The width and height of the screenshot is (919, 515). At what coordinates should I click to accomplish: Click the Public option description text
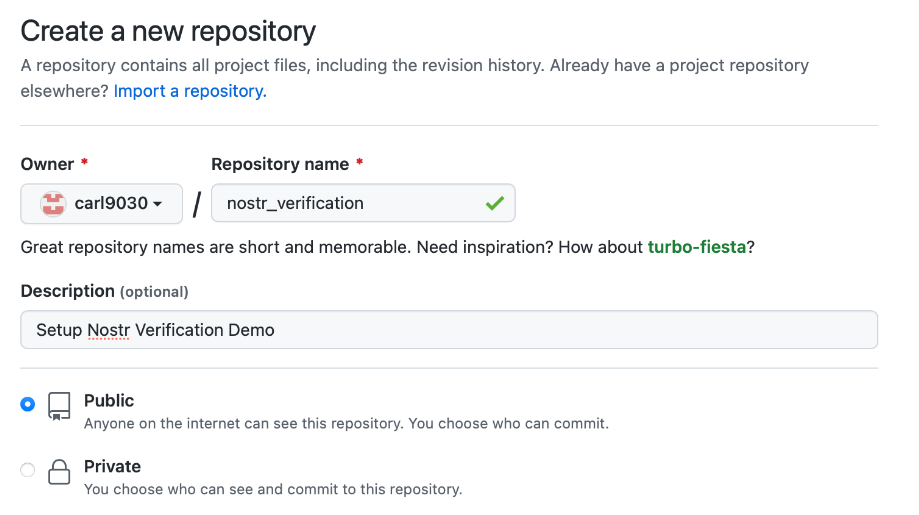tap(346, 424)
